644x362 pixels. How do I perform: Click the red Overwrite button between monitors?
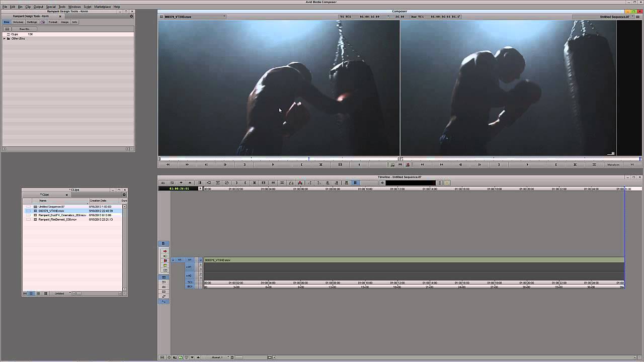[x=408, y=164]
